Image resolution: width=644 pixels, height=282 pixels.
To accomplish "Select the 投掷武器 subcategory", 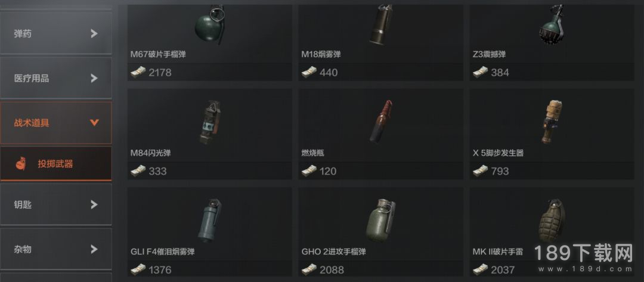I will pos(56,164).
